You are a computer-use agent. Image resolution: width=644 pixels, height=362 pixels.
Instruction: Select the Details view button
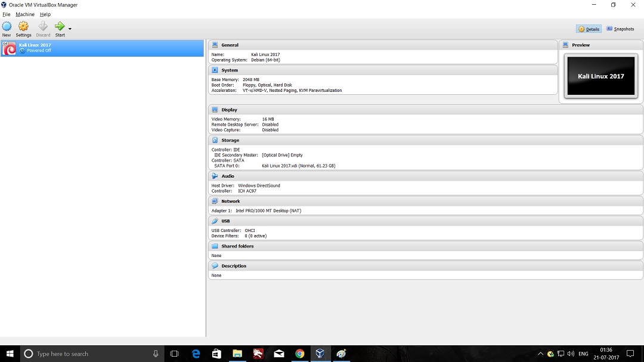coord(589,29)
